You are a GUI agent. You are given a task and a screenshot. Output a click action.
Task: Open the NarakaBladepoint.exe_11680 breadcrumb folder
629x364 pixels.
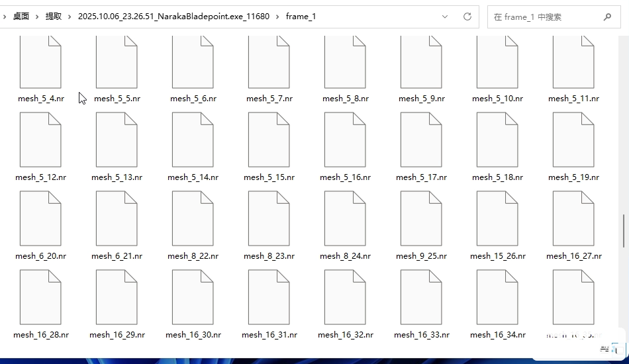[173, 17]
